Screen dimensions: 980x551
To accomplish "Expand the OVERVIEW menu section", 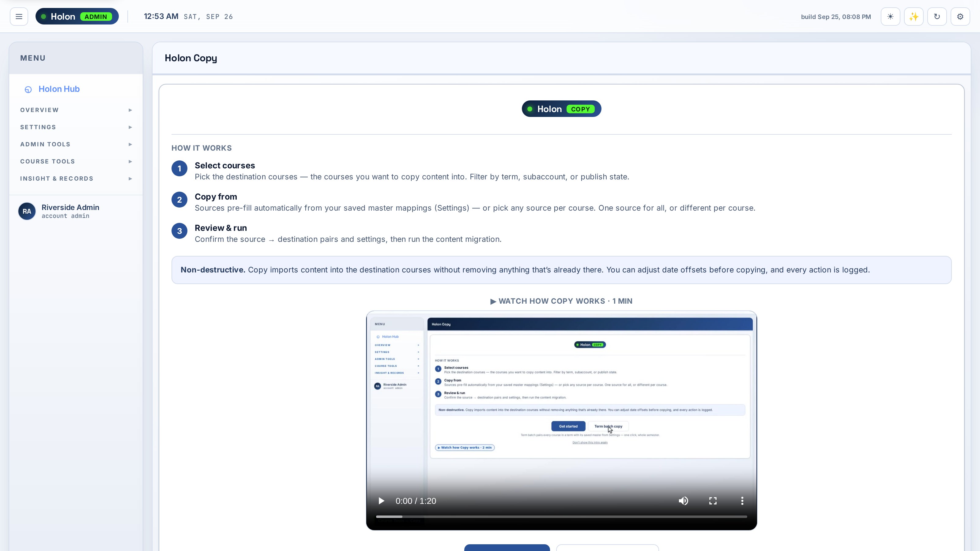I will (x=76, y=110).
